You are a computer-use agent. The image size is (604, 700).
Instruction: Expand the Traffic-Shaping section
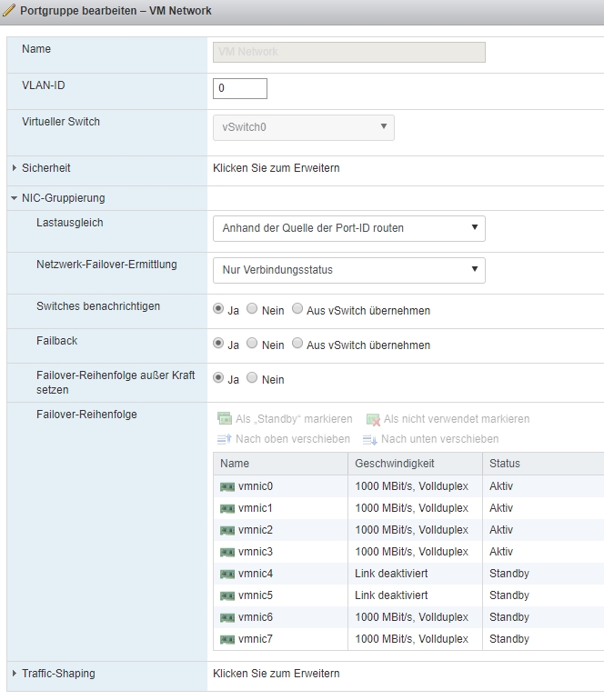15,674
